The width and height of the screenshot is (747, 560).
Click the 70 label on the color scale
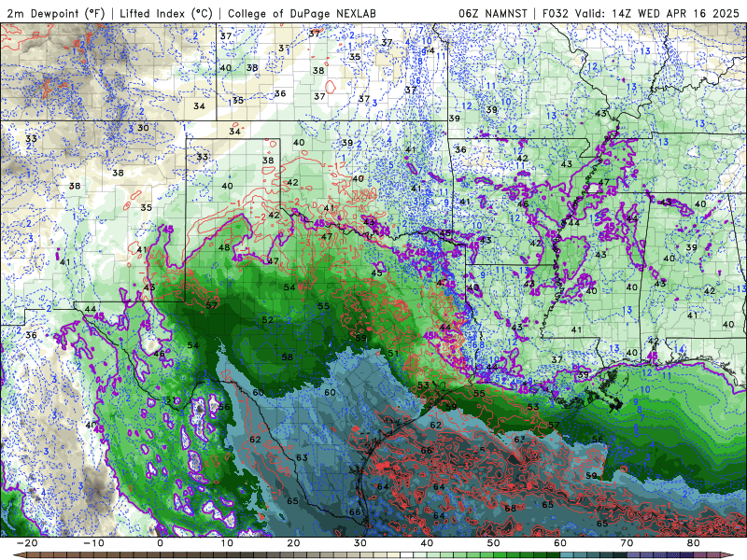click(627, 543)
